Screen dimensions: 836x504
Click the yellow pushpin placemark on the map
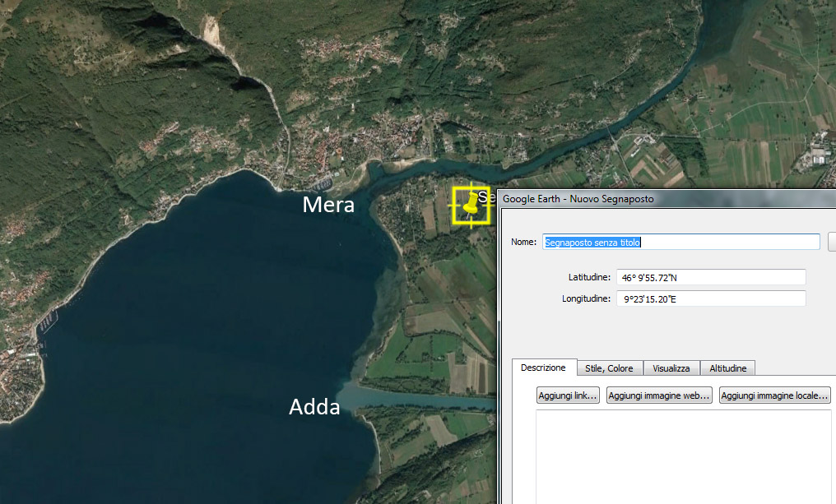[471, 206]
